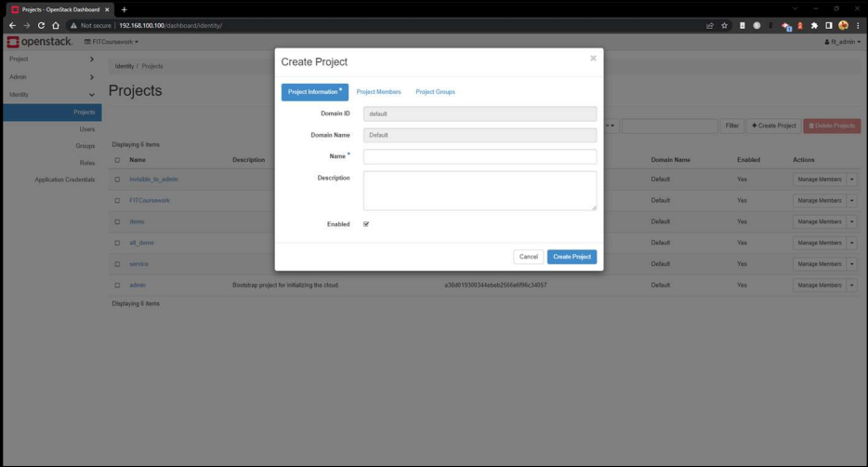Click the browser home icon
The image size is (868, 467).
point(56,25)
